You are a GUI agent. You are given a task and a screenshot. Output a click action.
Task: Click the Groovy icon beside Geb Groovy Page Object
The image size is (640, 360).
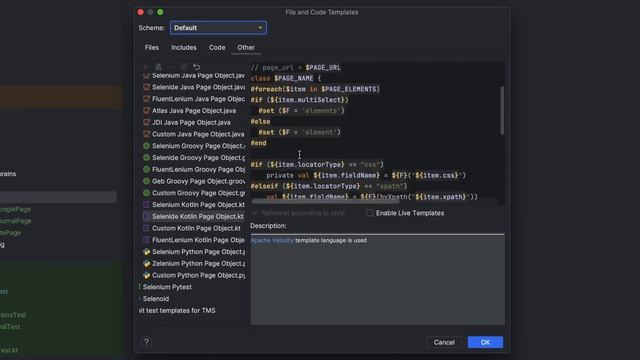(x=147, y=181)
